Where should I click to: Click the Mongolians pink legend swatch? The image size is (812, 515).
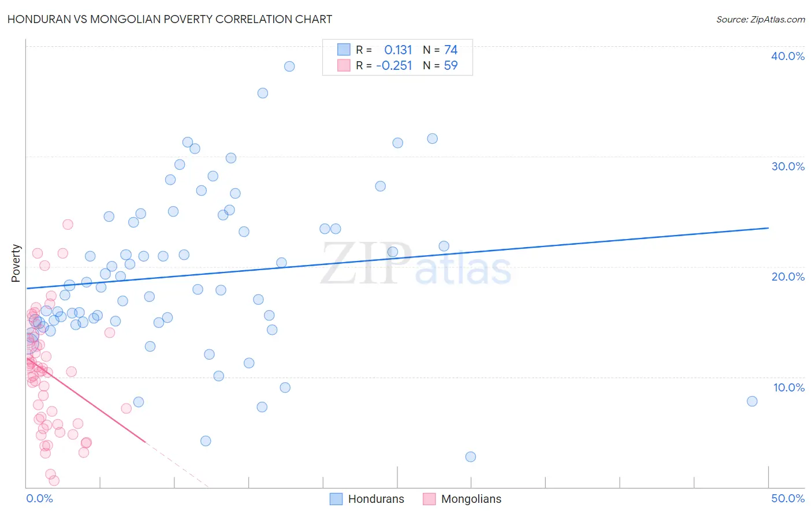point(429,499)
